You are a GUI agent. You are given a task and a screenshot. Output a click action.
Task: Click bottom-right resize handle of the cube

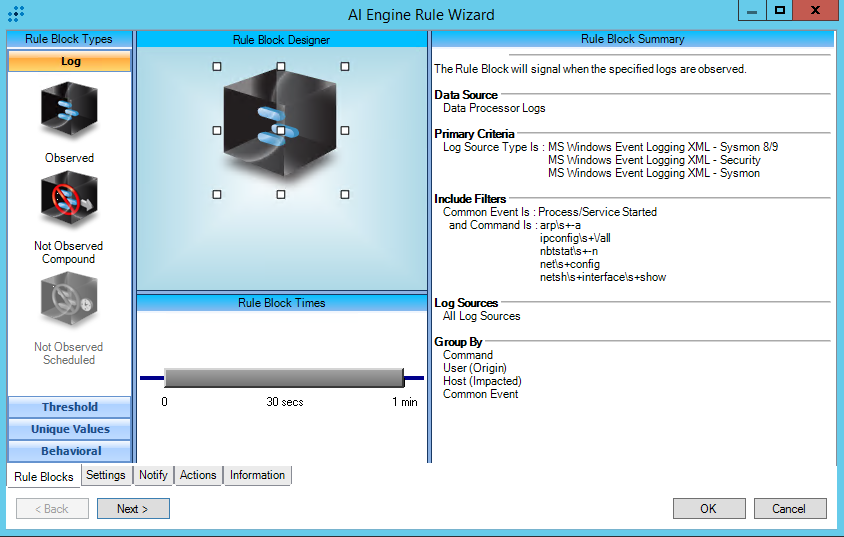click(345, 194)
